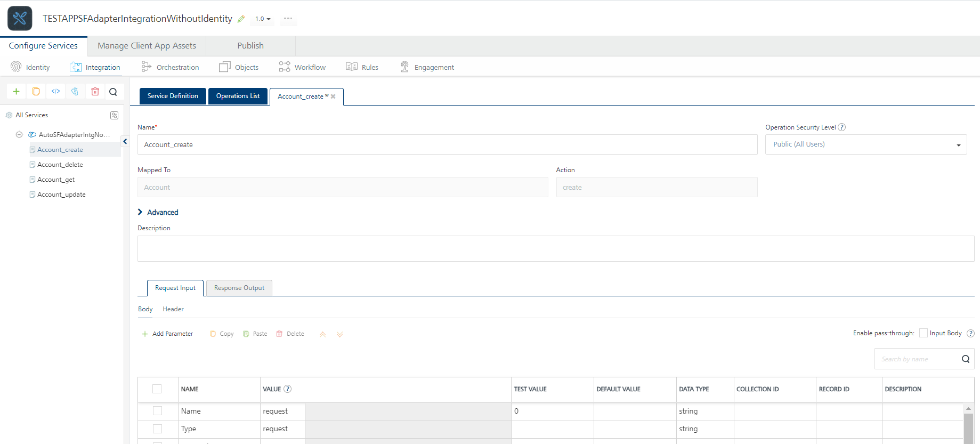Select the Body sub-tab
Screen dimensions: 980x444
tap(145, 309)
